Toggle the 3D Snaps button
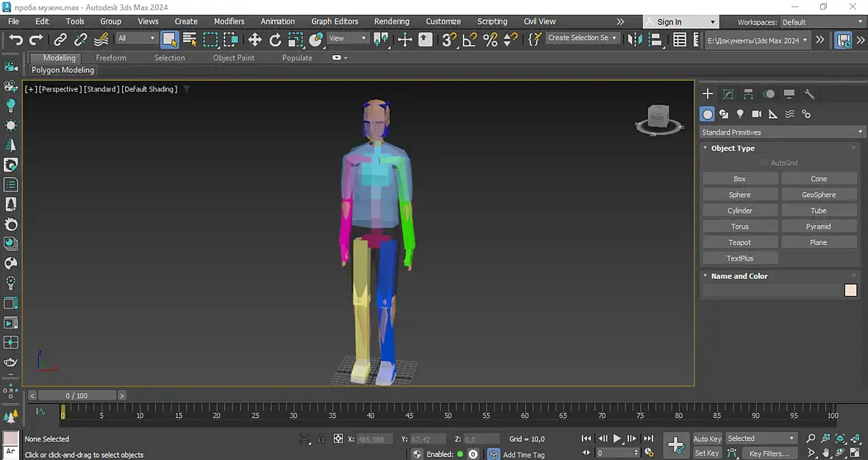The height and width of the screenshot is (460, 868). click(x=449, y=40)
